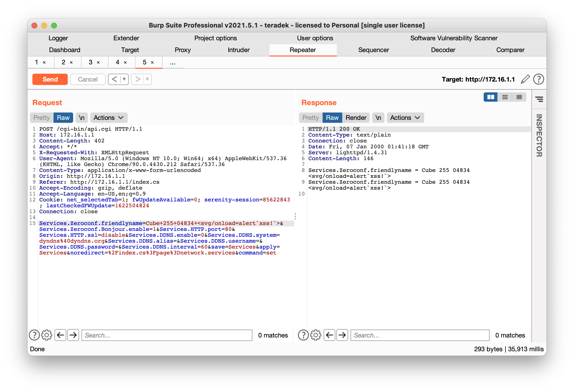The height and width of the screenshot is (392, 574).
Task: Open the Extender tab
Action: 126,38
